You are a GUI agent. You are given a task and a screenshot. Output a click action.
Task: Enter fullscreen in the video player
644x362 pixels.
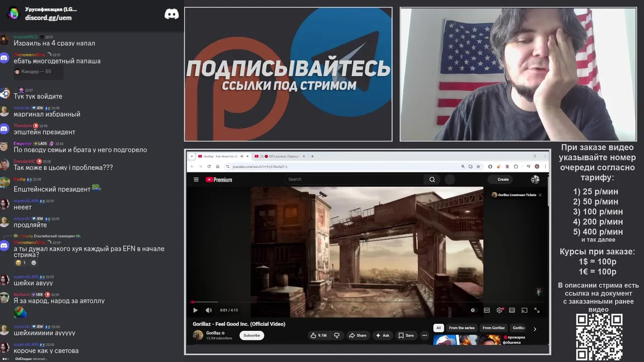537,310
